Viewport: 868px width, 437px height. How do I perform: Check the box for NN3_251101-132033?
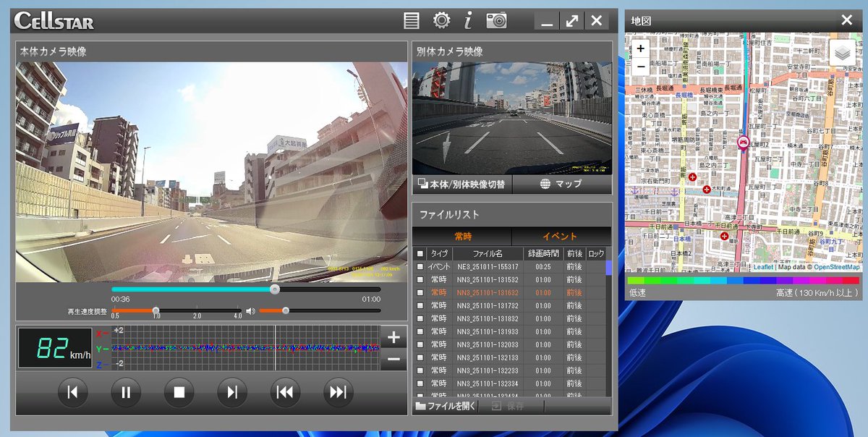(420, 345)
